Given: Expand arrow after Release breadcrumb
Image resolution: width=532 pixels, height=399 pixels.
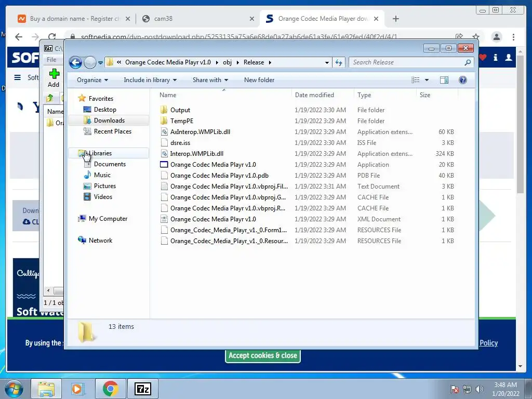Looking at the screenshot, I should (x=270, y=62).
